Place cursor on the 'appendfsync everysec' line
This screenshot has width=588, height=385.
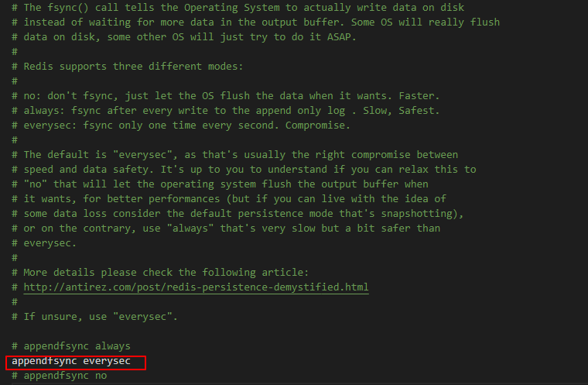pyautogui.click(x=71, y=361)
